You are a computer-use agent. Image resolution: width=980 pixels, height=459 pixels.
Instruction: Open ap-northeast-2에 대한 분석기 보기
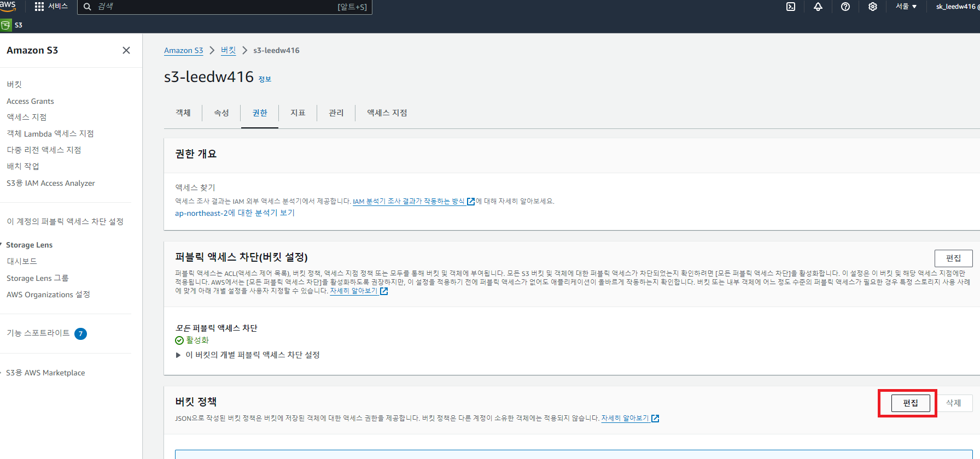tap(235, 213)
